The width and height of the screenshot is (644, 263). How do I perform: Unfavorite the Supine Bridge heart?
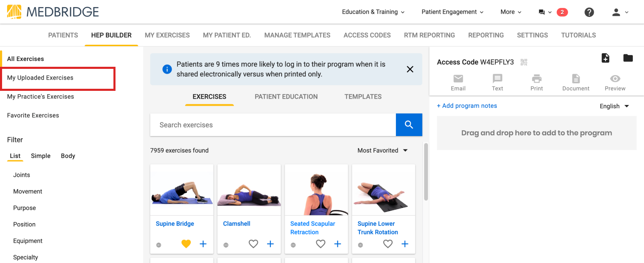(186, 244)
